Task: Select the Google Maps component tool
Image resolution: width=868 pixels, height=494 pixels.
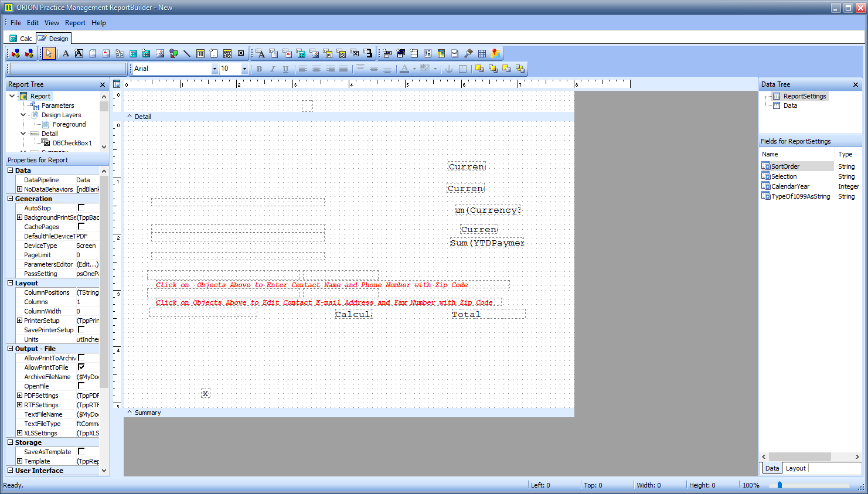Action: pos(495,53)
